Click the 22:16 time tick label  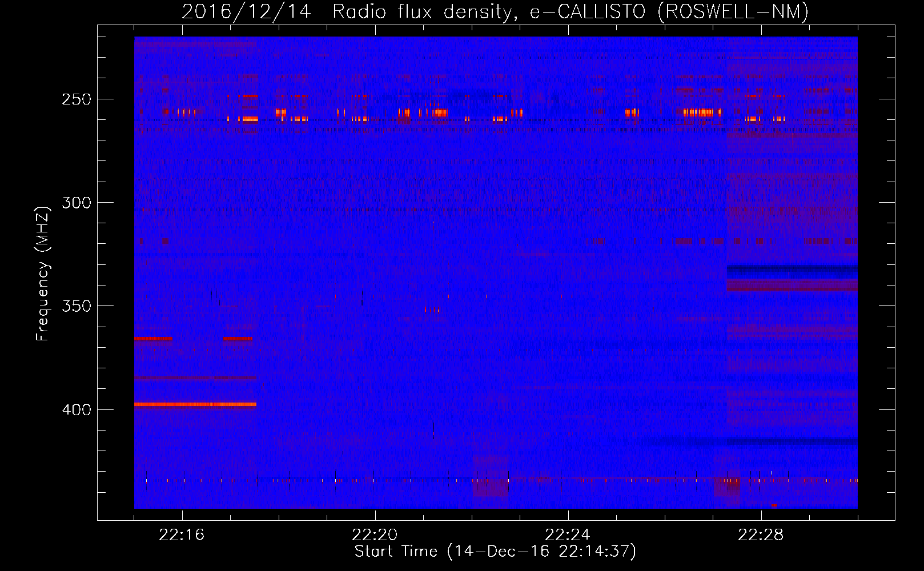pos(182,535)
